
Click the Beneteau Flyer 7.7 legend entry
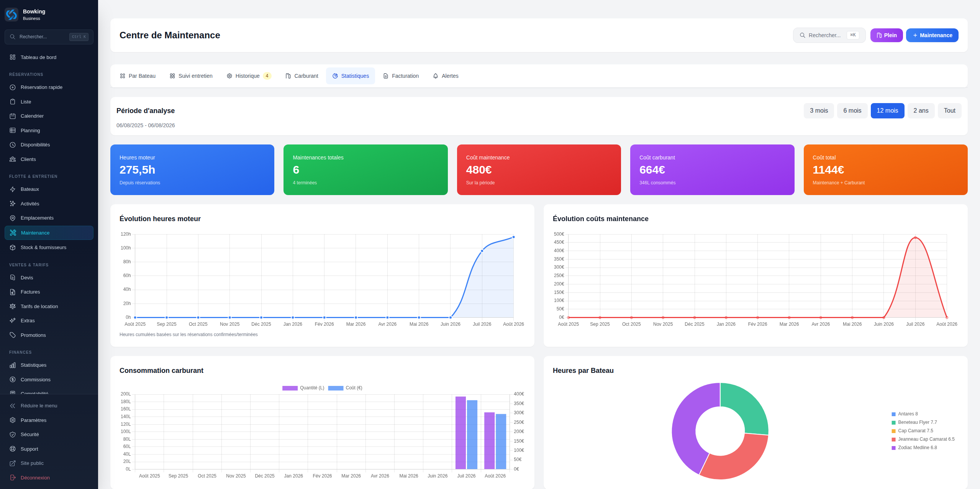914,422
